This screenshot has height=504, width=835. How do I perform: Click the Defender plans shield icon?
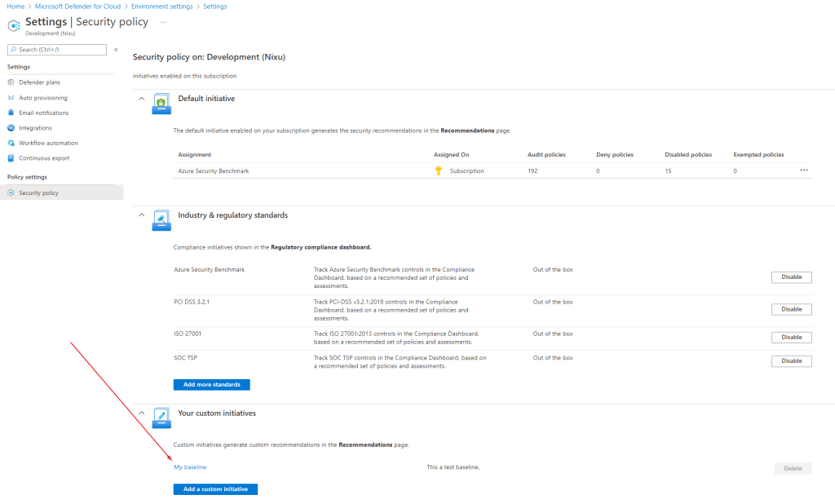11,82
